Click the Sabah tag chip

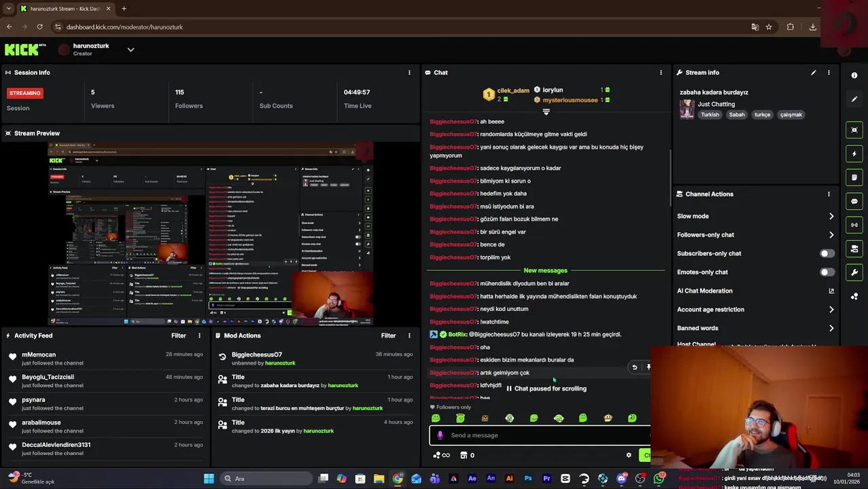[737, 115]
